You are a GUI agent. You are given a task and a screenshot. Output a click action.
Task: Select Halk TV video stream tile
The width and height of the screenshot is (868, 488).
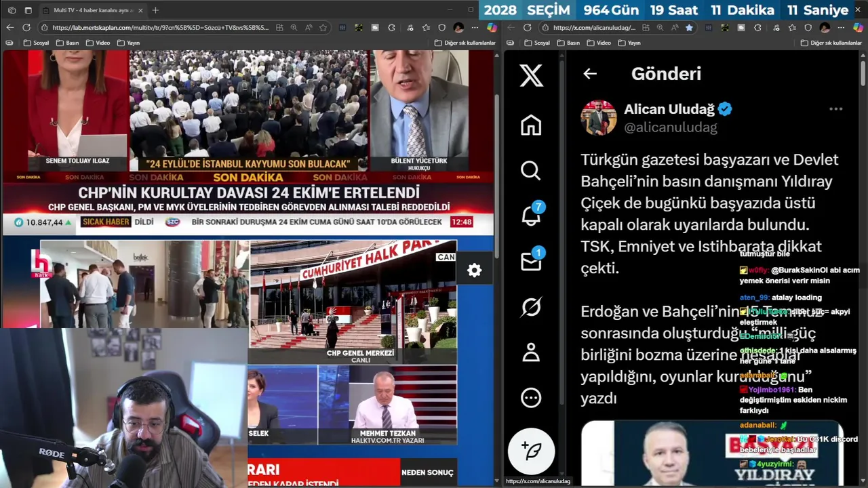click(x=144, y=284)
